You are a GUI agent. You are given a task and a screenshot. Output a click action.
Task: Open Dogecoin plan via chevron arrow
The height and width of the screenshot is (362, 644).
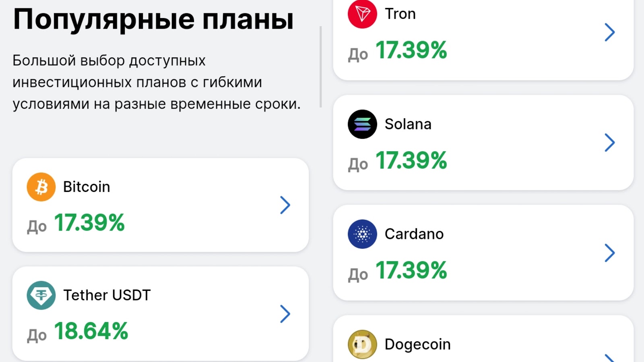tap(610, 358)
